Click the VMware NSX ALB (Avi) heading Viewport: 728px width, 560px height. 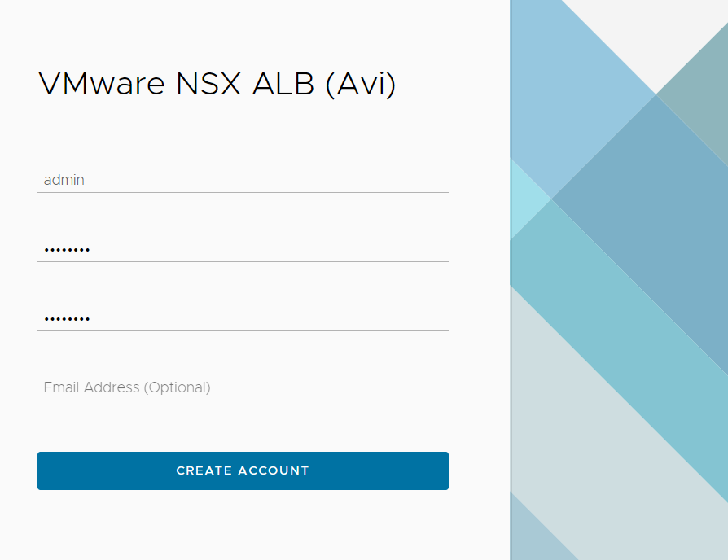[x=217, y=85]
